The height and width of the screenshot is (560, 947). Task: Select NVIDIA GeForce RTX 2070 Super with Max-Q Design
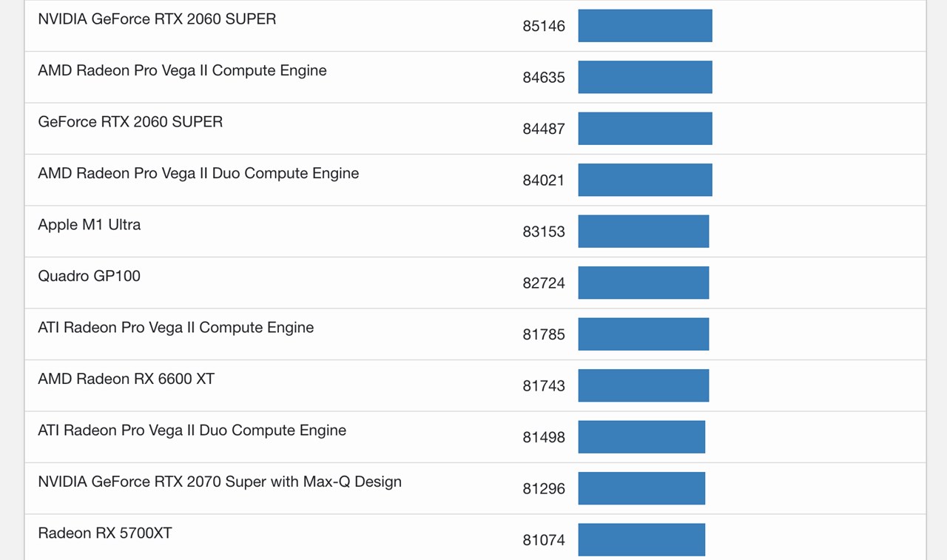[220, 482]
